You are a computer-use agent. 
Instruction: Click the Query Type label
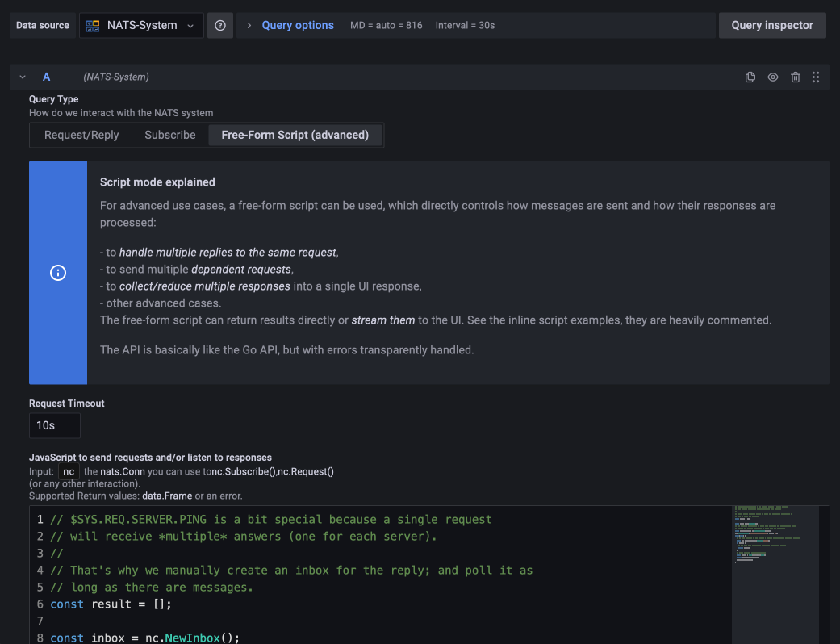tap(53, 99)
